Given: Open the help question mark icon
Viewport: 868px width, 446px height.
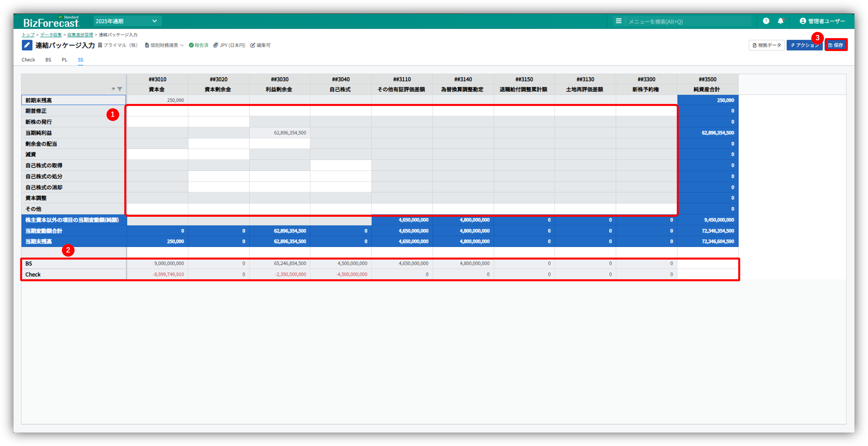Looking at the screenshot, I should tap(766, 21).
